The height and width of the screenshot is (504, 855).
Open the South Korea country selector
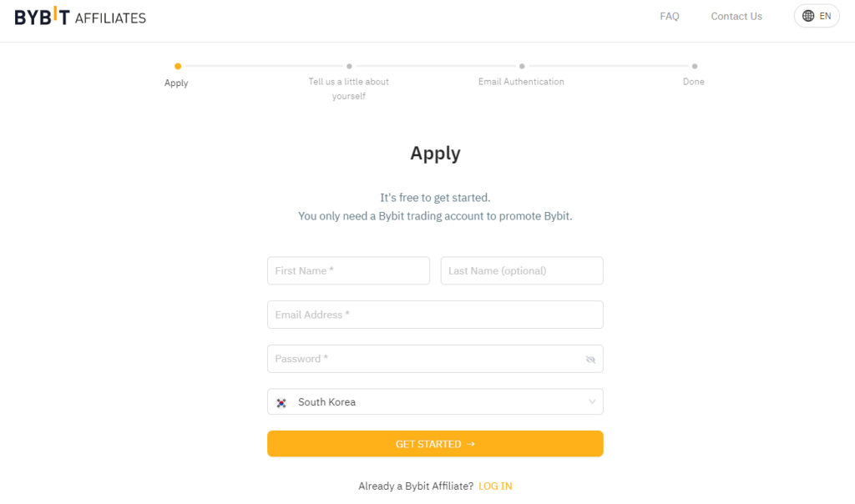click(x=435, y=401)
